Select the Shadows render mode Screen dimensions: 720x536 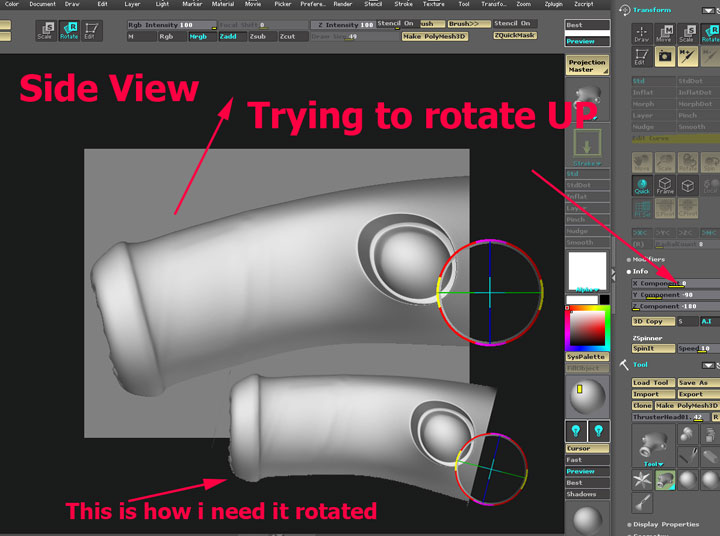click(587, 494)
